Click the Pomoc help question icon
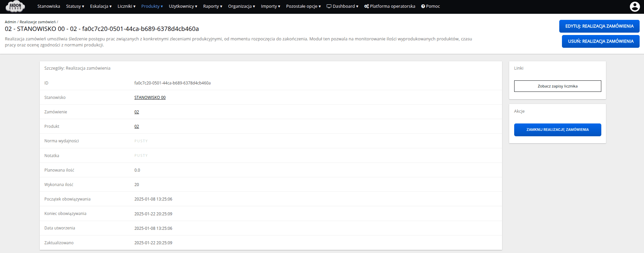The height and width of the screenshot is (253, 644). (423, 6)
